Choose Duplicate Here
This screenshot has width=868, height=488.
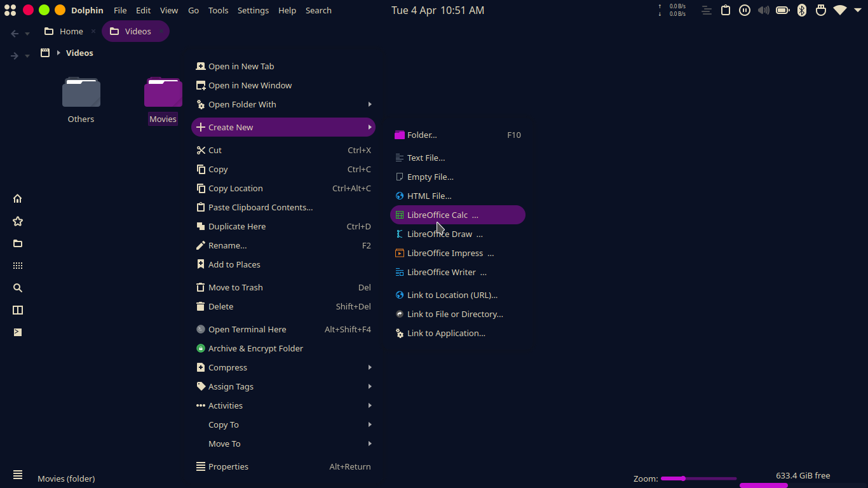point(283,226)
